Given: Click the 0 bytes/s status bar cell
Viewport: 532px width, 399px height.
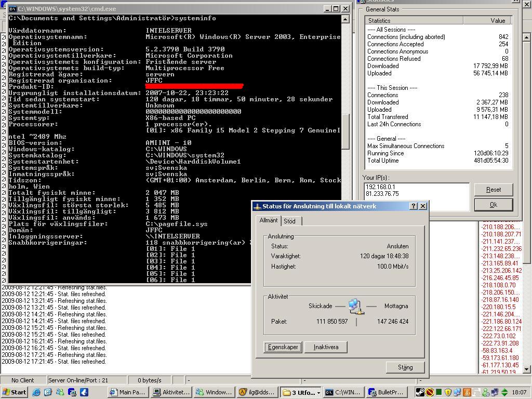Looking at the screenshot, I should [150, 380].
